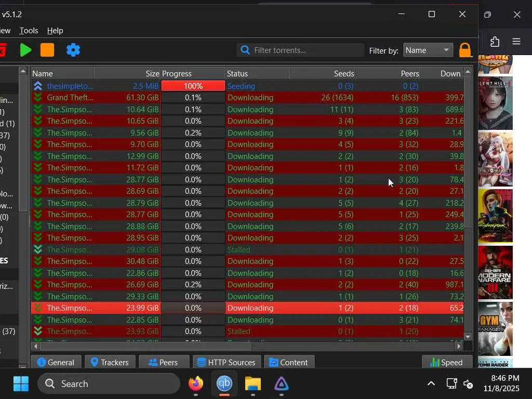Open File Explorer from taskbar
Viewport: 532px width, 399px height.
tap(253, 384)
